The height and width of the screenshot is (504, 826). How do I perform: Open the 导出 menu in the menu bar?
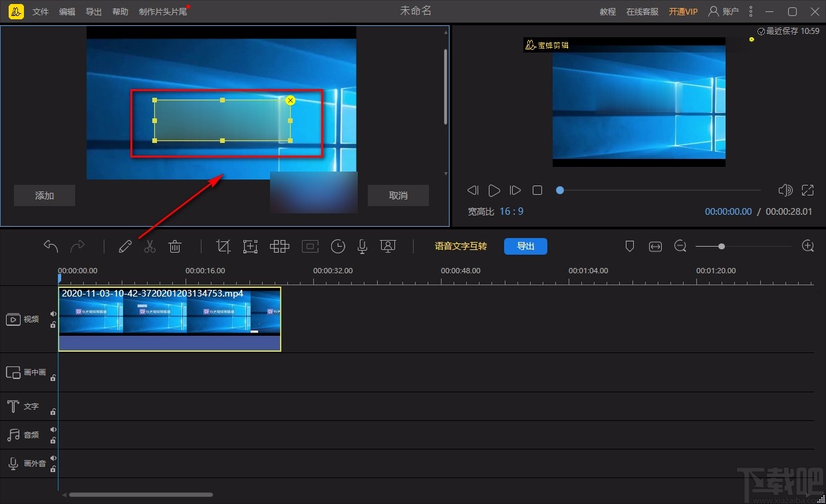pos(94,12)
